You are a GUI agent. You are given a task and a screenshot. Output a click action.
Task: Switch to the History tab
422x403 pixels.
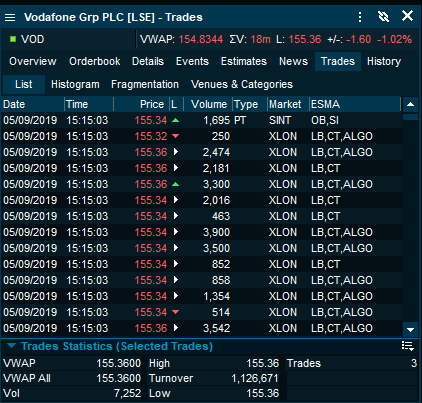[384, 61]
